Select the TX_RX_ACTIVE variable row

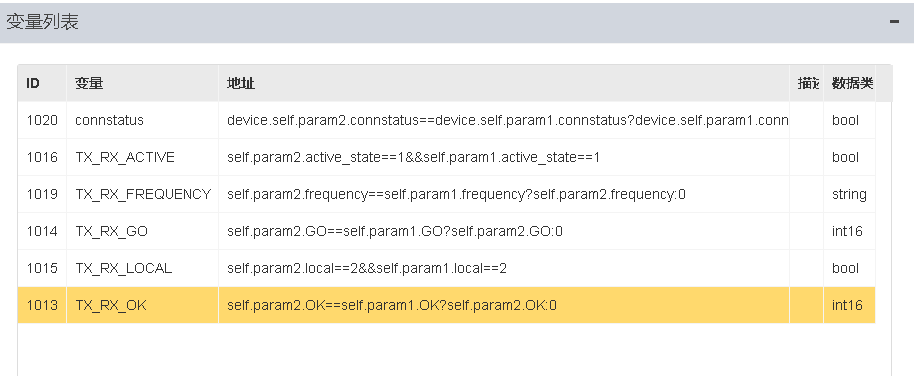(x=446, y=157)
